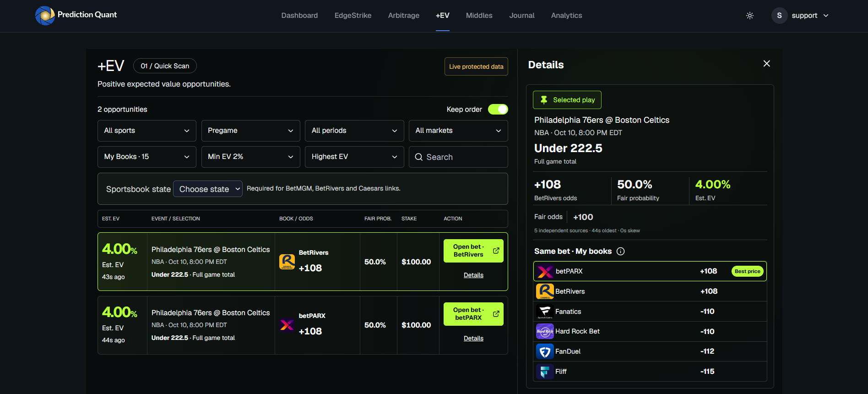Focus the Search input field
This screenshot has width=868, height=394.
click(x=458, y=157)
